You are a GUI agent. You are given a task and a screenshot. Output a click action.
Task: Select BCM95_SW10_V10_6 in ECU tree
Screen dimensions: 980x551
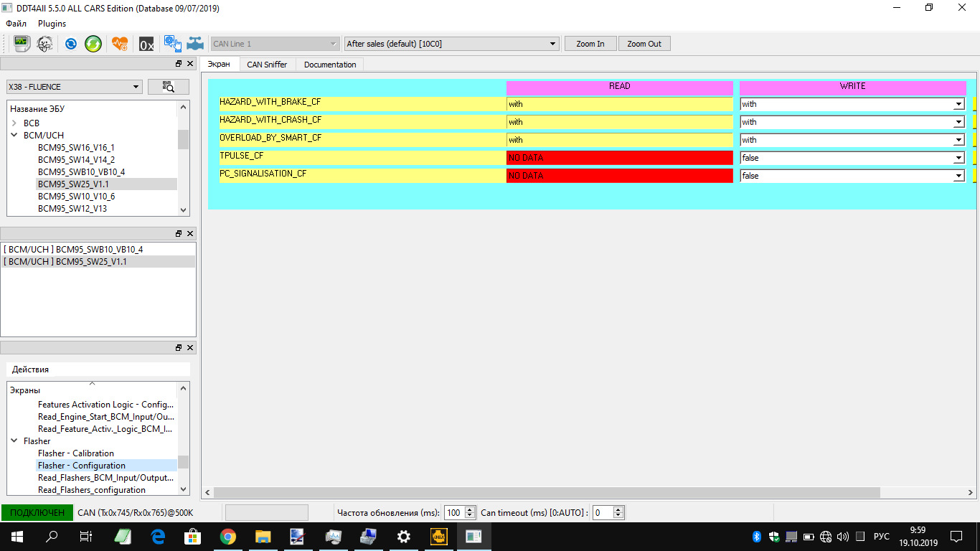coord(76,197)
